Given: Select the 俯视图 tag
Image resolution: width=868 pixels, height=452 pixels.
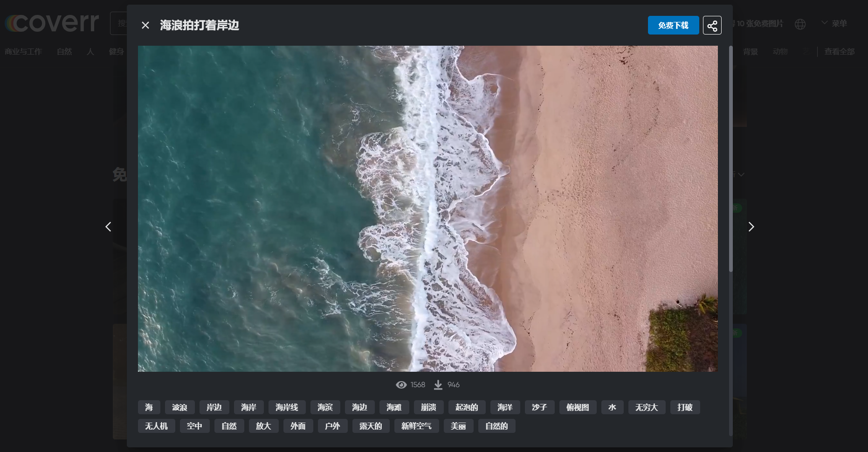Looking at the screenshot, I should [x=578, y=407].
